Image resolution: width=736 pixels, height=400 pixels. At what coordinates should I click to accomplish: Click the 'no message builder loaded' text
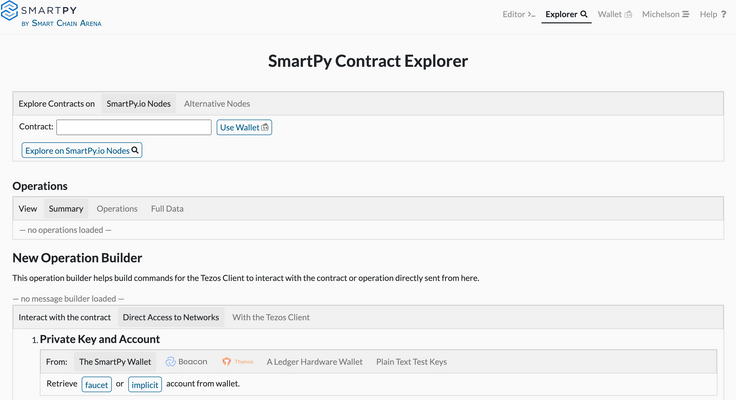(x=69, y=299)
